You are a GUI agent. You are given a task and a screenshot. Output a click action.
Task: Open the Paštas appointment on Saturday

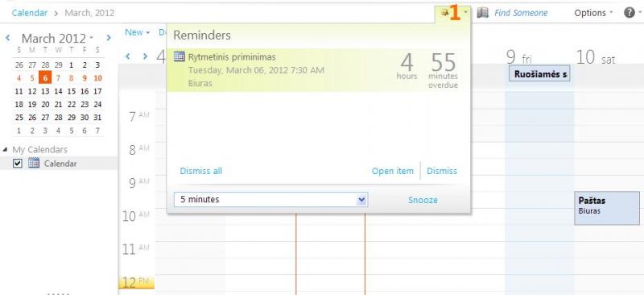coord(607,208)
